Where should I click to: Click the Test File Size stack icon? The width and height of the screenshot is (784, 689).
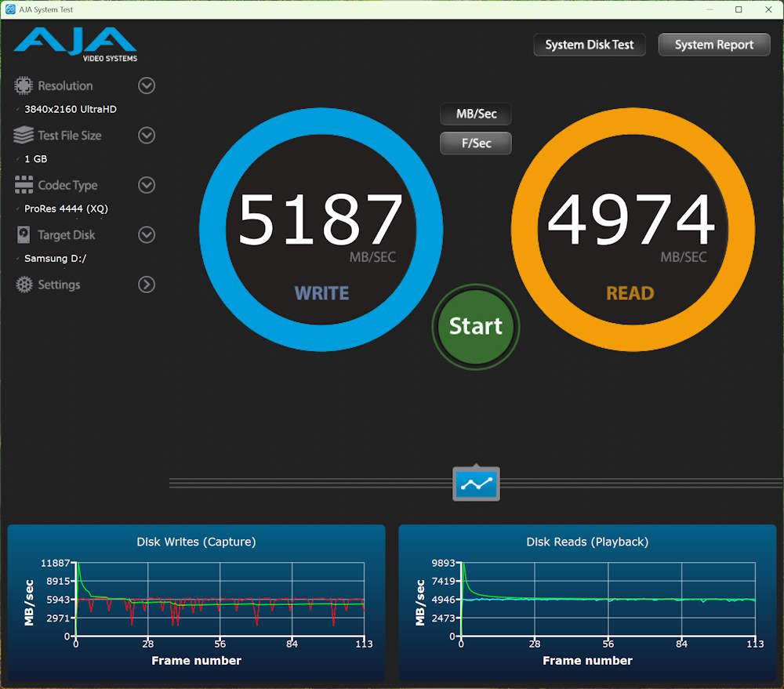click(23, 135)
